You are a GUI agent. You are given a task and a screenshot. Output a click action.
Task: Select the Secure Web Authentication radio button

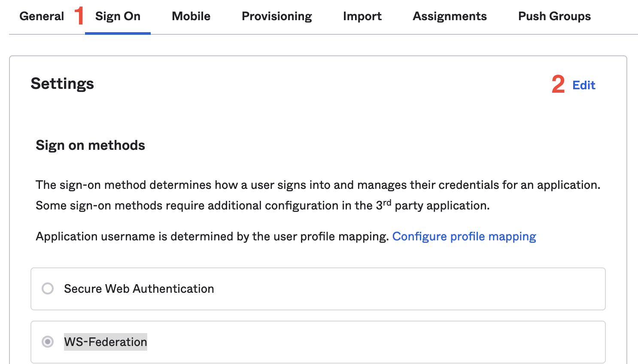48,288
